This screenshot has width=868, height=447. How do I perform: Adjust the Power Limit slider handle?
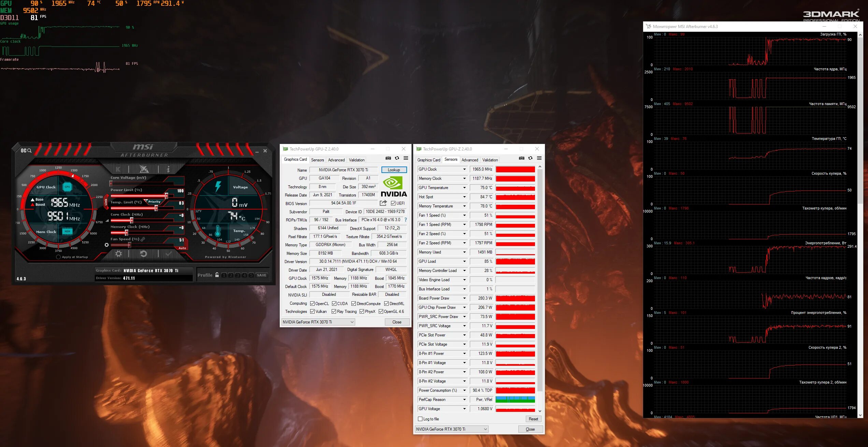point(167,196)
